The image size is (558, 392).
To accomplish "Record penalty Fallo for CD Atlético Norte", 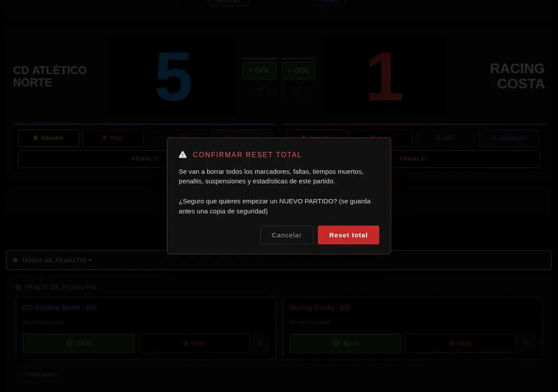I will pyautogui.click(x=194, y=343).
